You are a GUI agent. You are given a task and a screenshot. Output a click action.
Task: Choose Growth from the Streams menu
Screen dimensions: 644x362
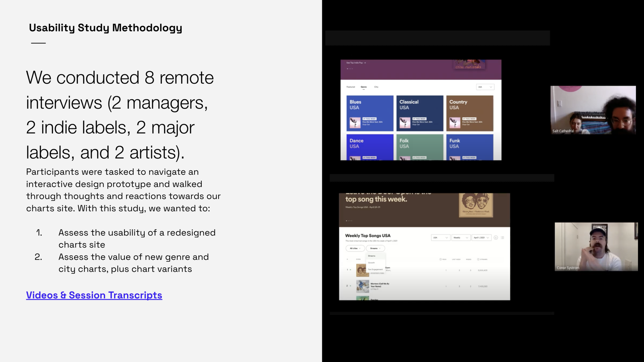(x=371, y=262)
